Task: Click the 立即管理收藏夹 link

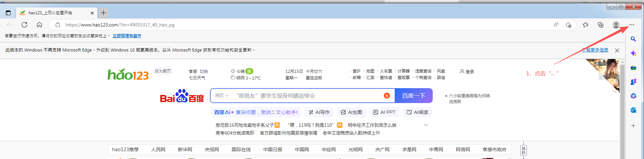Action: 127,36
